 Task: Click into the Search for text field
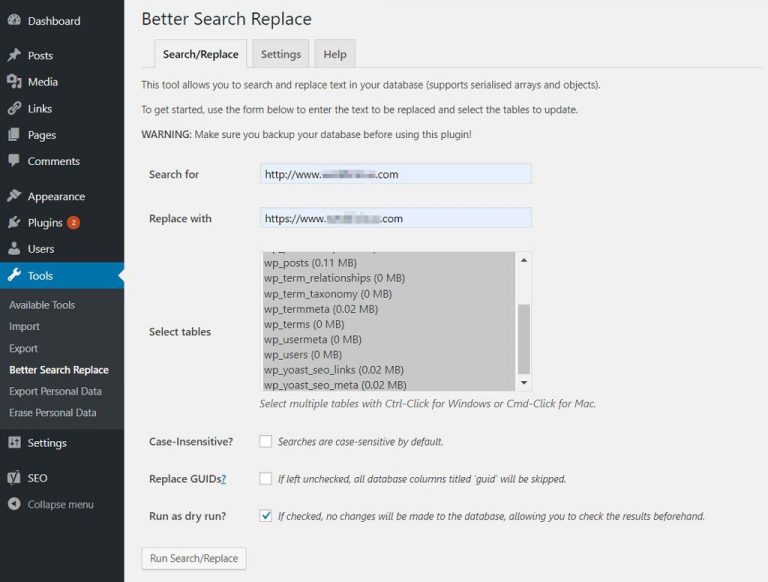coord(395,174)
